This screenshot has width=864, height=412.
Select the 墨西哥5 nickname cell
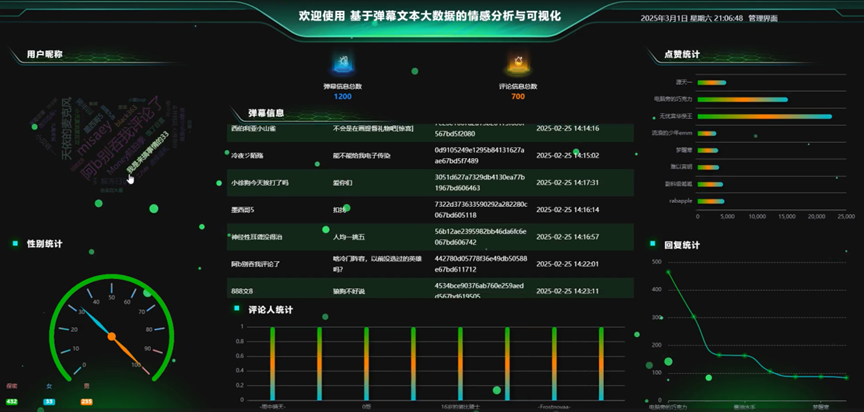[x=243, y=210]
